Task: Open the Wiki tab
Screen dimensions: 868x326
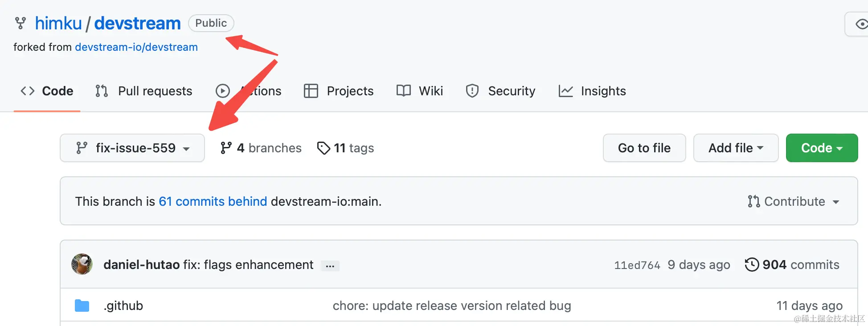Action: pyautogui.click(x=420, y=91)
